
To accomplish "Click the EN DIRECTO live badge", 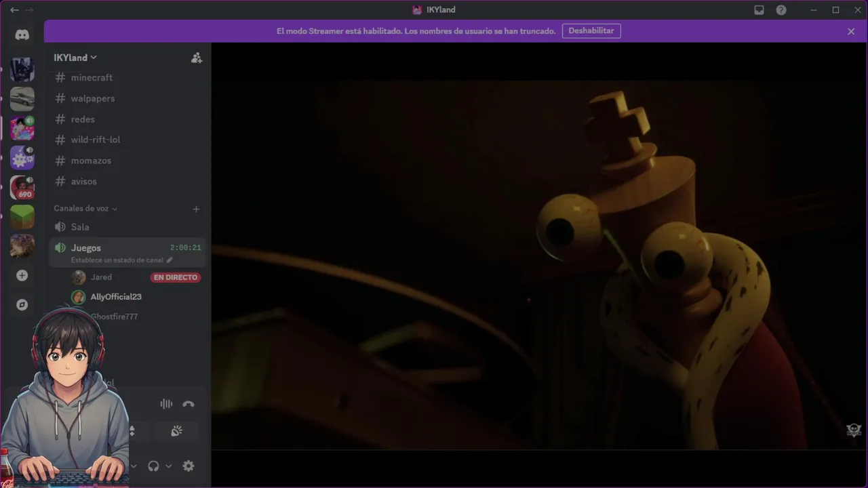I will coord(176,277).
